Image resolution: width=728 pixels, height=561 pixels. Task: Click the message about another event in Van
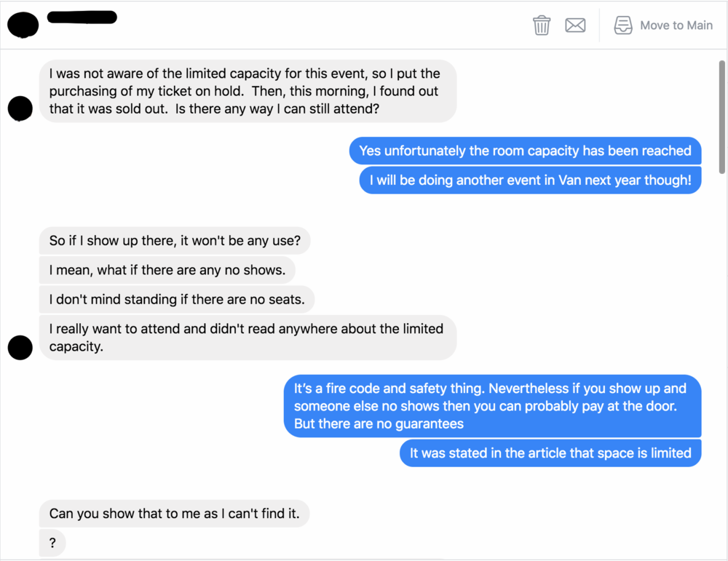(x=530, y=180)
